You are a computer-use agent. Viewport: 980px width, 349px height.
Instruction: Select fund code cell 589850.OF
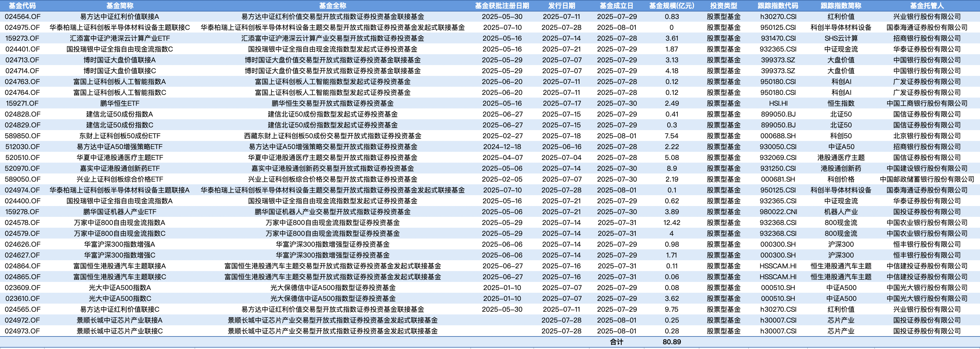pyautogui.click(x=22, y=136)
